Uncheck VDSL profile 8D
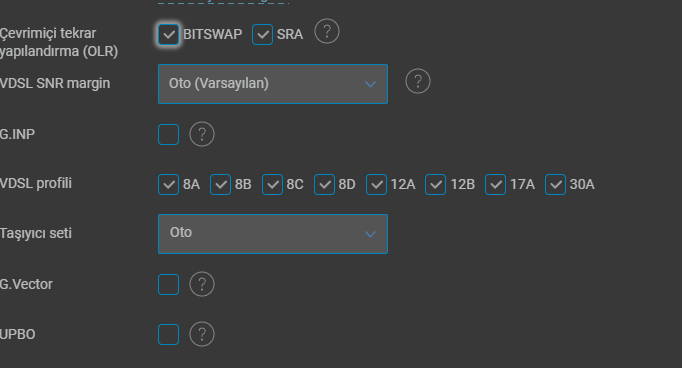The width and height of the screenshot is (682, 368). (x=324, y=184)
